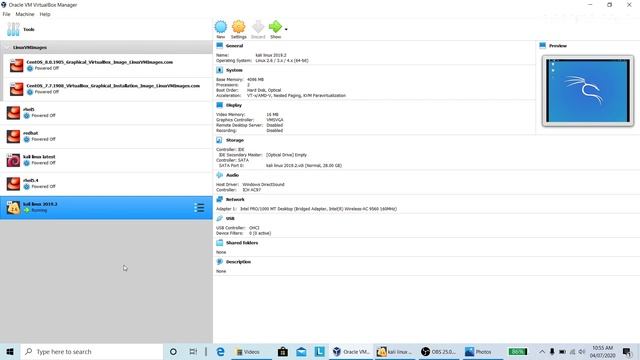Open the dropdown arrow beside Show

pos(286,29)
